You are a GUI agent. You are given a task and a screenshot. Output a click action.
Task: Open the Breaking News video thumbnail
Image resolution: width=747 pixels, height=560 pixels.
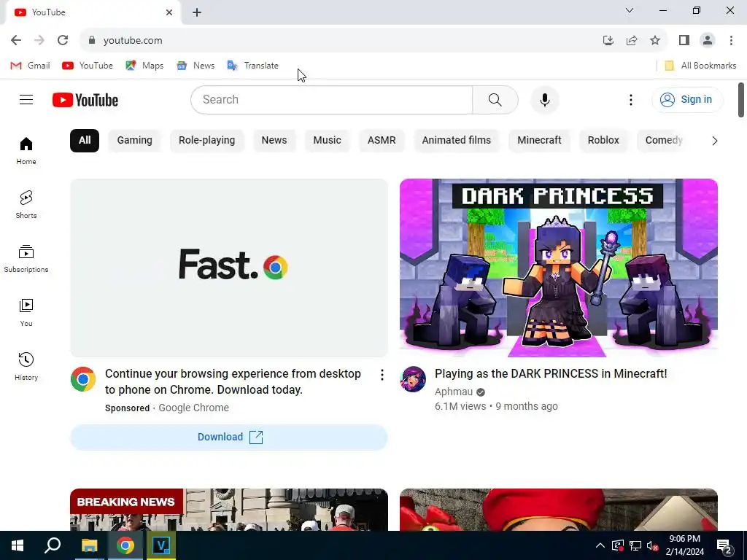click(229, 510)
